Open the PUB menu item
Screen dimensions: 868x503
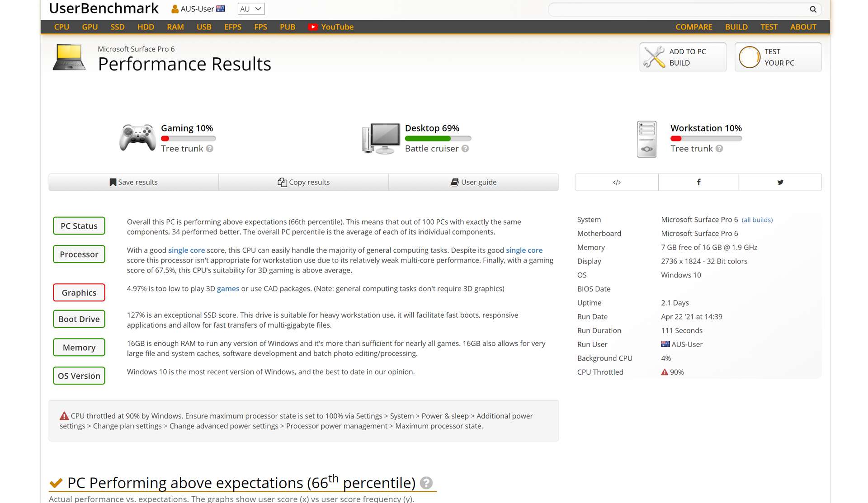click(288, 27)
